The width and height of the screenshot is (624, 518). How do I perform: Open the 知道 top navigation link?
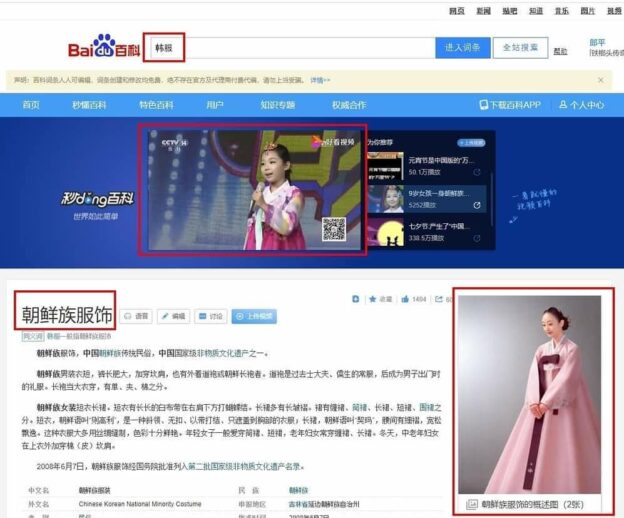(x=536, y=11)
